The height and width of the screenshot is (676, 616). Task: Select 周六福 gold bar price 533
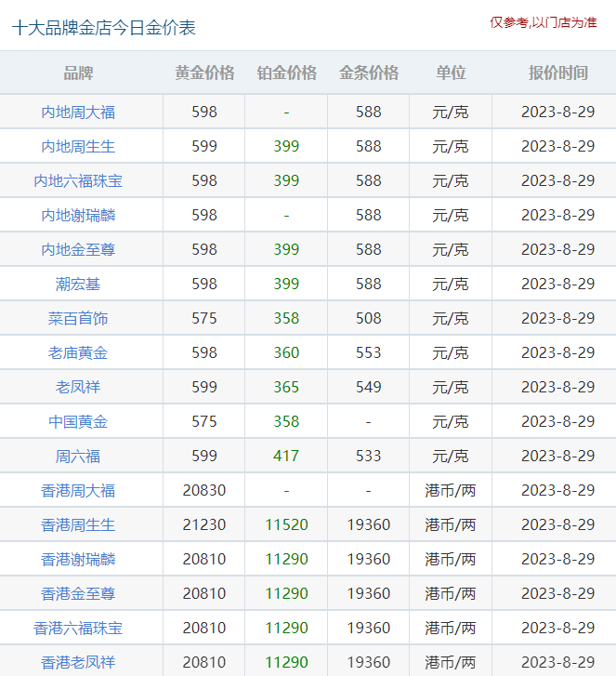[368, 456]
